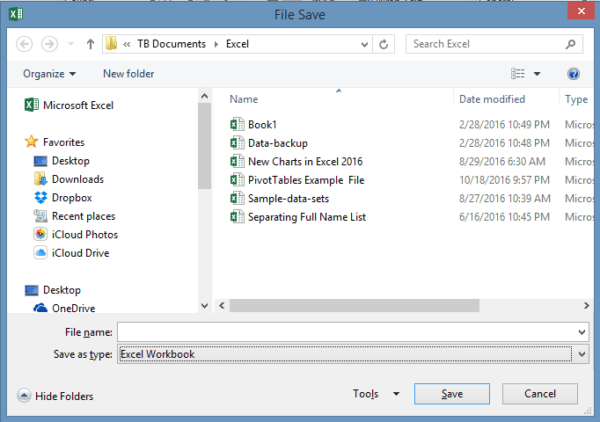Open the Dropbox folder

pos(72,198)
